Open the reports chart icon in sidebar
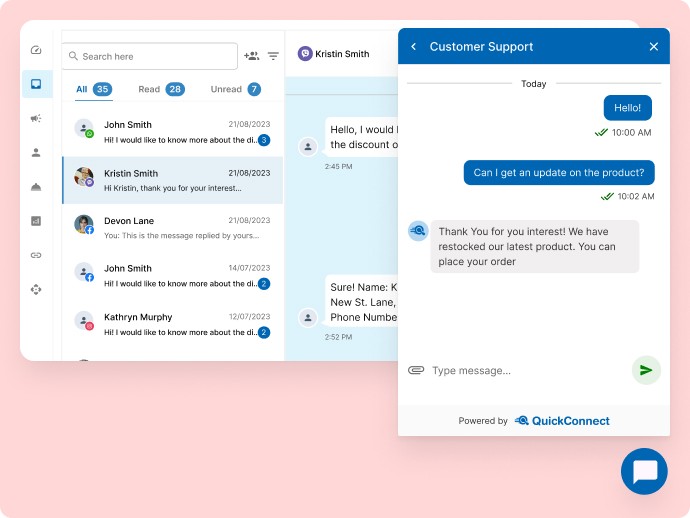This screenshot has height=518, width=690. 36,221
